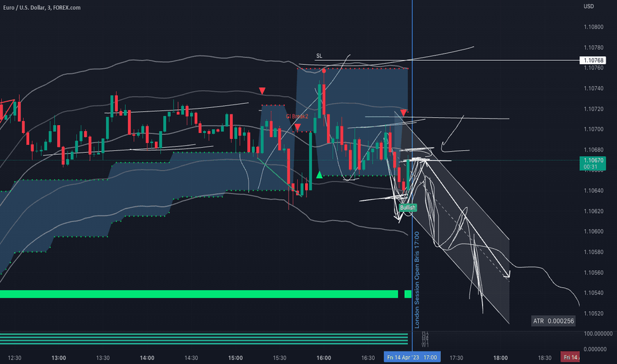Click the 1.10620 price scale value
Viewport: 617px width, 364px height.
tap(593, 211)
